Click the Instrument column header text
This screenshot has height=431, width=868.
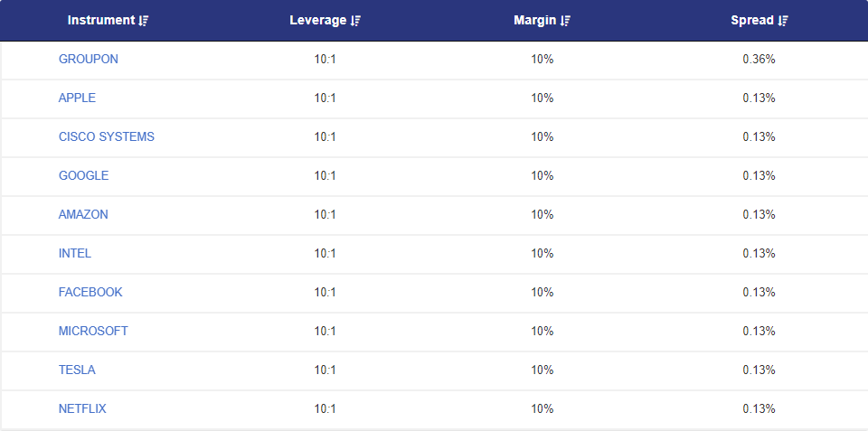click(x=101, y=21)
